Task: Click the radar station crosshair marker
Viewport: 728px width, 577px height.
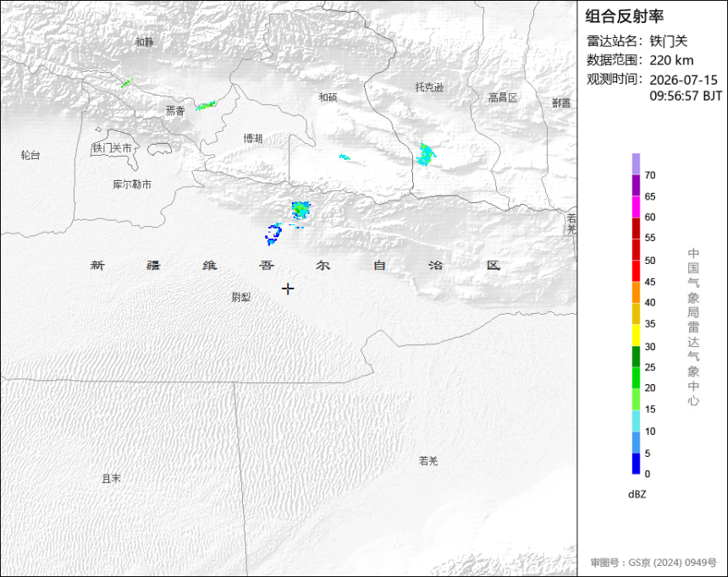Action: click(288, 289)
